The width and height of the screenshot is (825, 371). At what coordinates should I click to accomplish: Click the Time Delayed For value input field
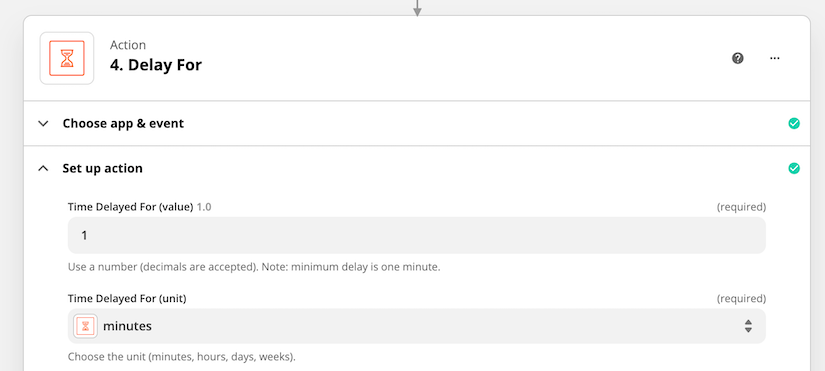417,235
